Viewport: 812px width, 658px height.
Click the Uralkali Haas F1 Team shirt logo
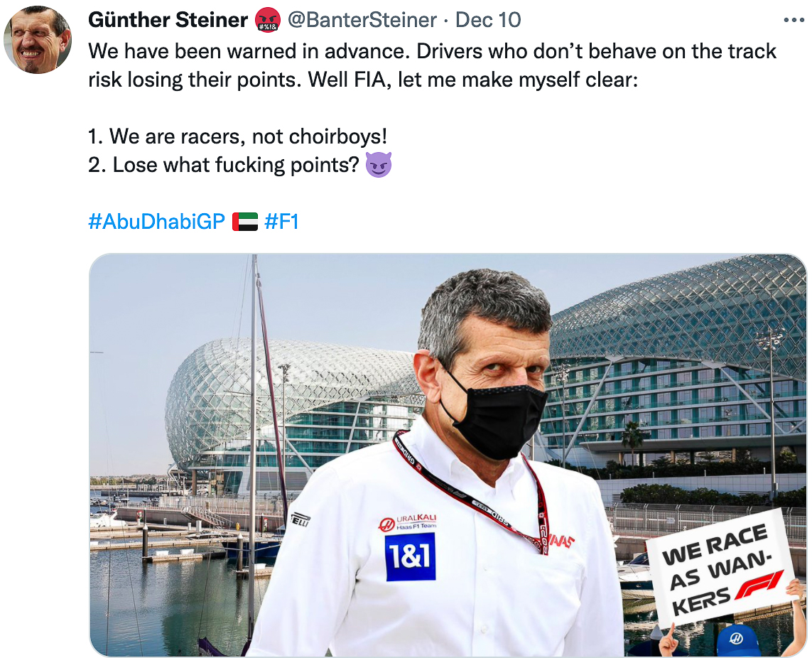408,522
